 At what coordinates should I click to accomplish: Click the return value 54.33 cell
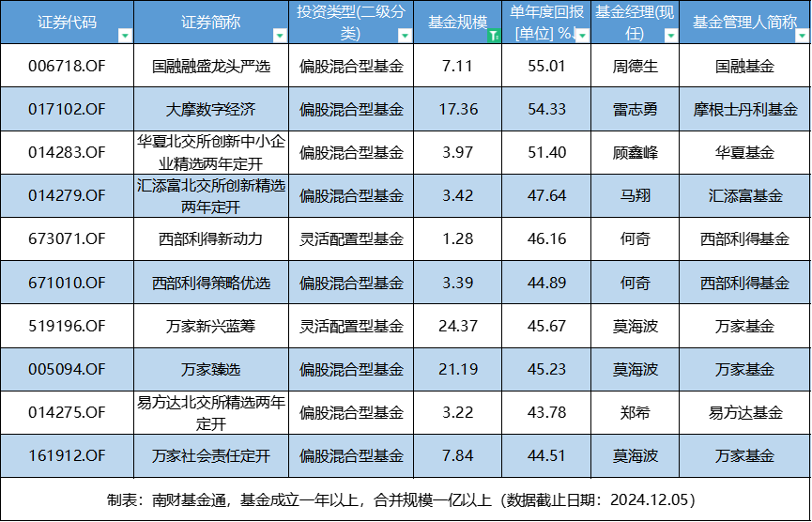pos(546,109)
